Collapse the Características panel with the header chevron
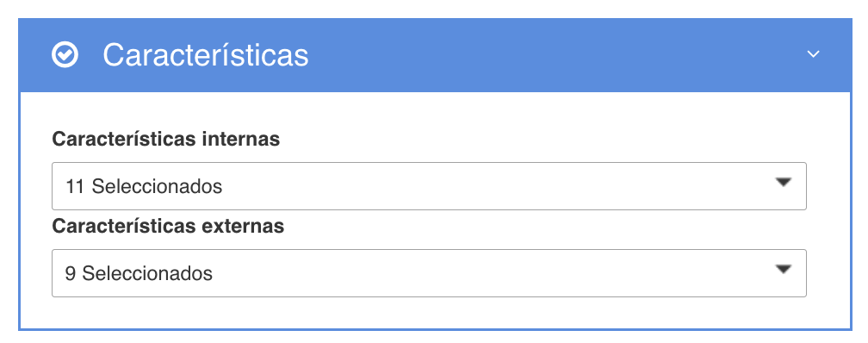Image resolution: width=868 pixels, height=343 pixels. (x=813, y=54)
